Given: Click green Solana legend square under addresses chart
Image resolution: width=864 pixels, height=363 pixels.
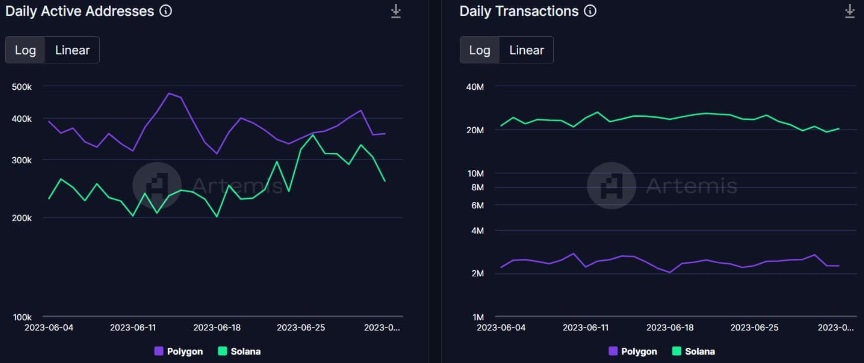Looking at the screenshot, I should click(x=223, y=351).
